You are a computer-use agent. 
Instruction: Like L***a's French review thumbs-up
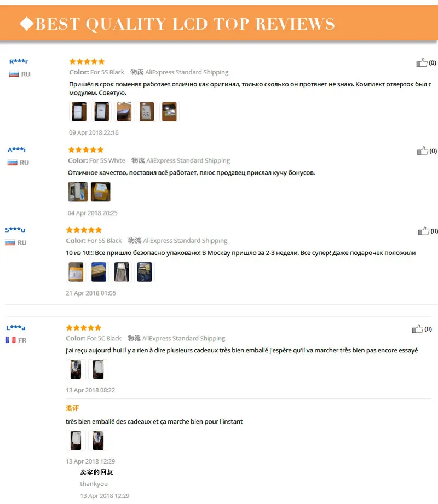(417, 329)
